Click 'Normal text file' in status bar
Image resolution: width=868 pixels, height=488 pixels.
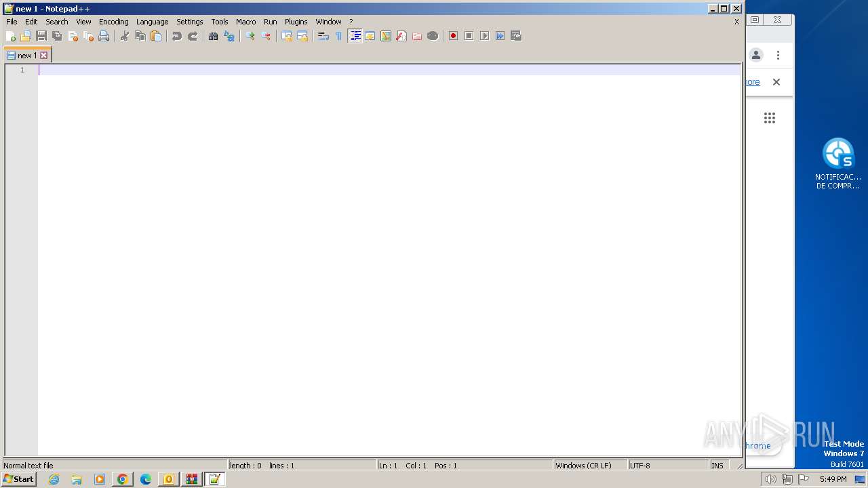(x=114, y=466)
